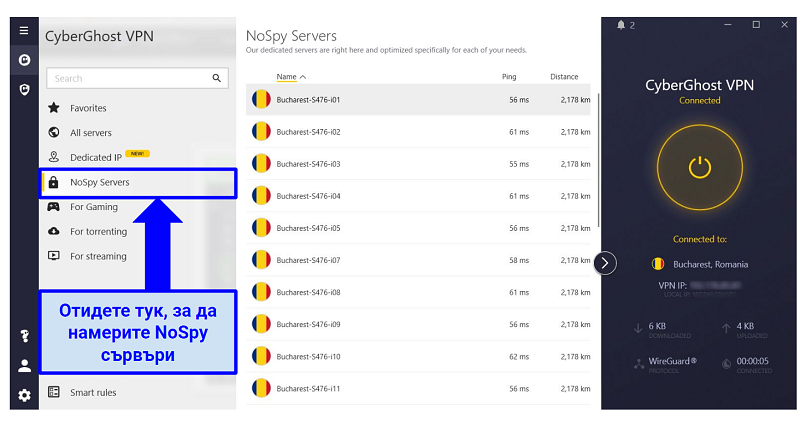Viewport: 806px width, 431px height.
Task: Click the search magnifier icon
Action: pyautogui.click(x=216, y=78)
